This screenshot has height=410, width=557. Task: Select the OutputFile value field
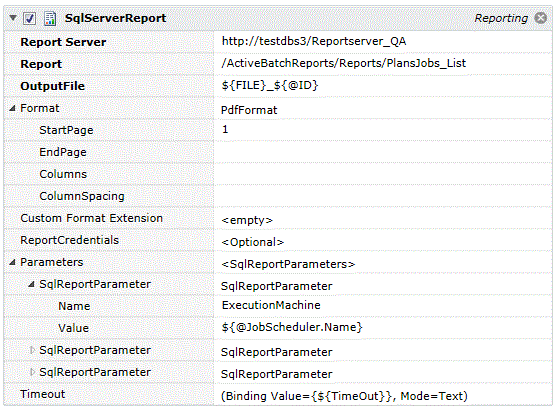383,86
